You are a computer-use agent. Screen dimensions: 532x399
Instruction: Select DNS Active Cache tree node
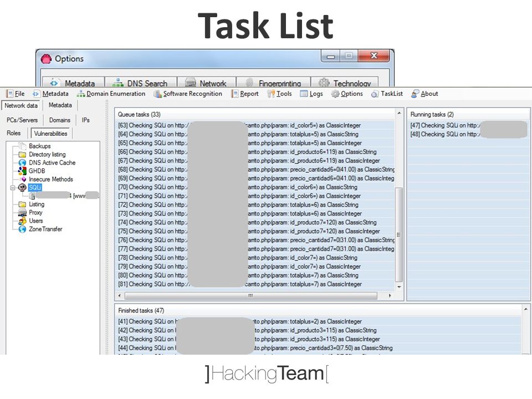[x=52, y=162]
